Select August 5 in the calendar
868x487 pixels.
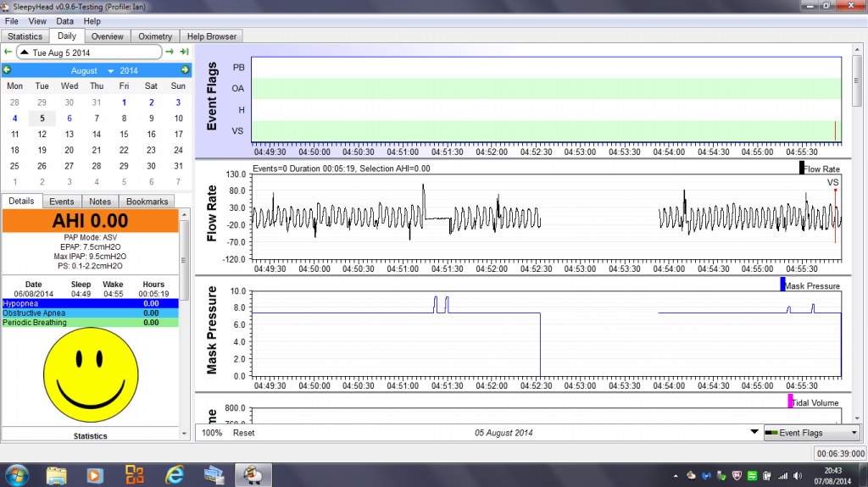pyautogui.click(x=42, y=119)
